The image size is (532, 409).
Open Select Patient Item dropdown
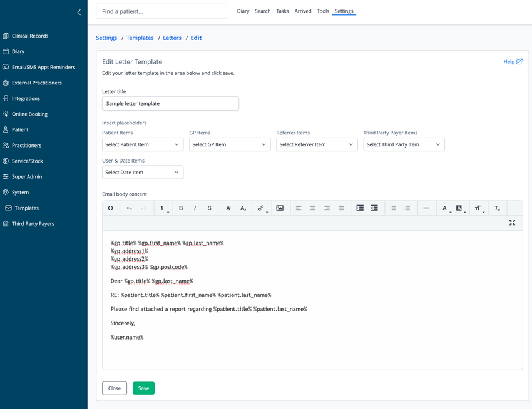143,144
